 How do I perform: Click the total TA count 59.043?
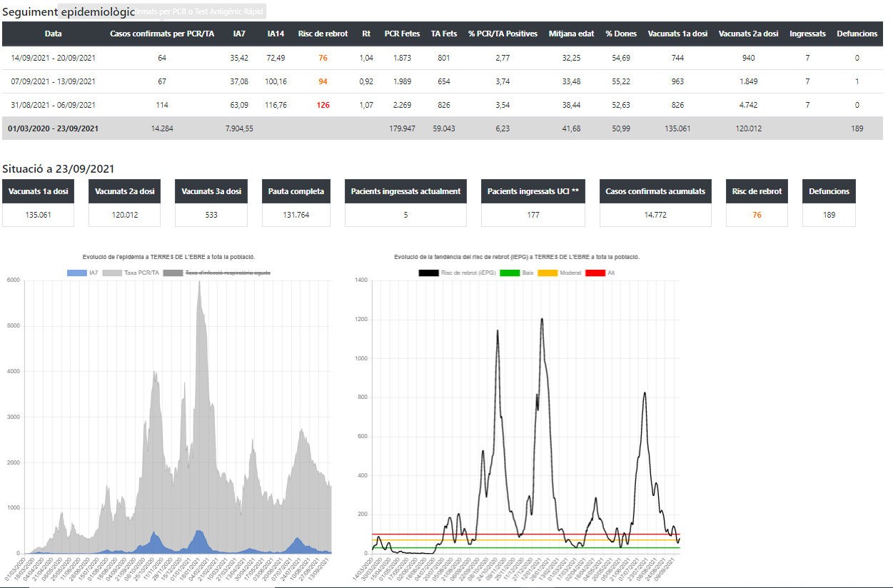click(x=444, y=128)
